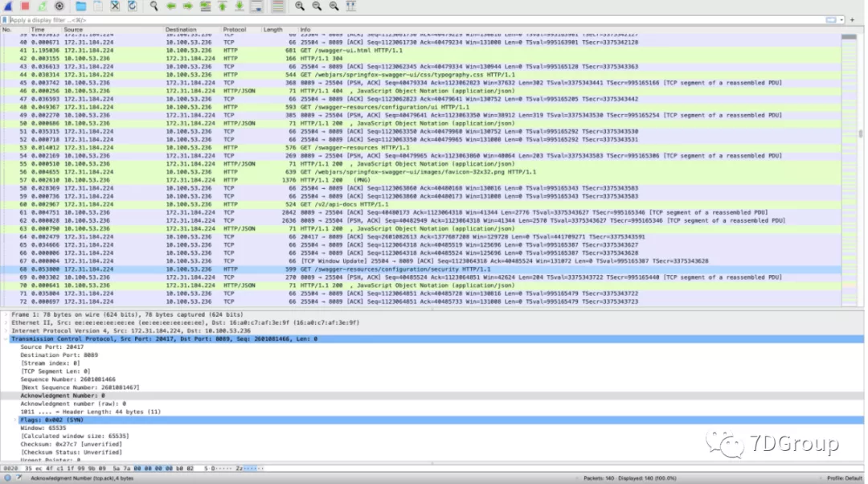Select Destination Port: 8089 field
Viewport: 868px width, 484px height.
[59, 355]
